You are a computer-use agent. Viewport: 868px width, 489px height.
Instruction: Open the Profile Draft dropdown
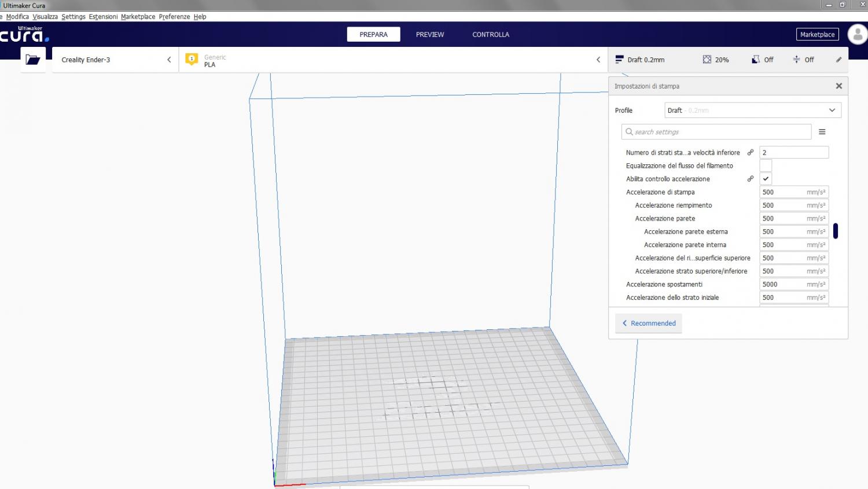click(752, 111)
